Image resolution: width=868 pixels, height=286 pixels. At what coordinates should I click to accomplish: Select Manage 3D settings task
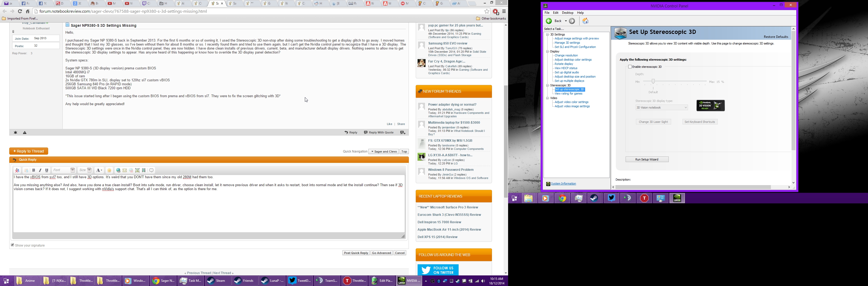pos(567,43)
